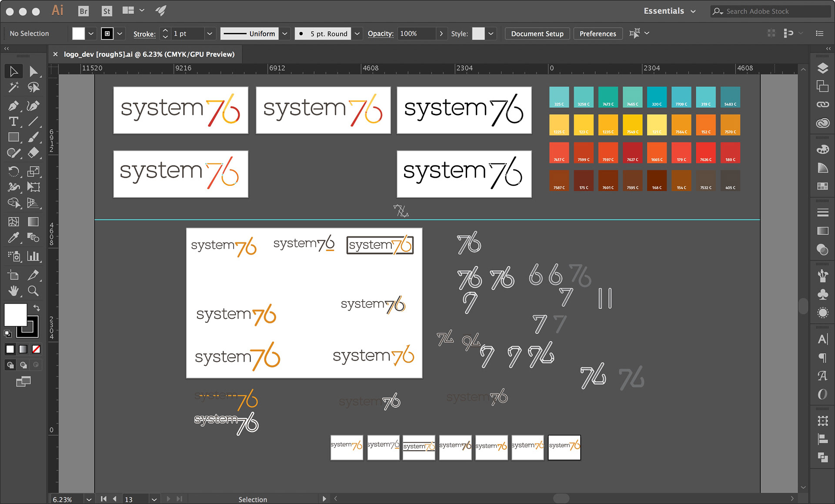Click the stroke weight 1 pt field
Image resolution: width=835 pixels, height=504 pixels.
pos(187,33)
